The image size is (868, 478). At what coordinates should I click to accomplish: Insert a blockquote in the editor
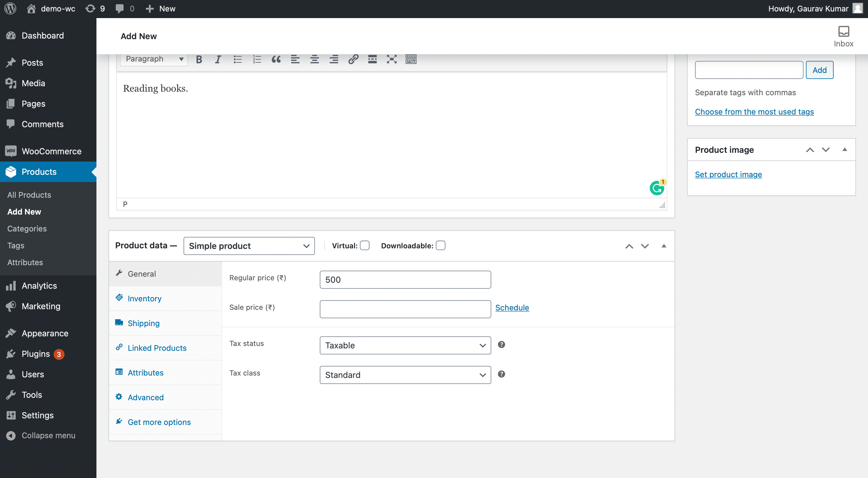click(x=276, y=59)
